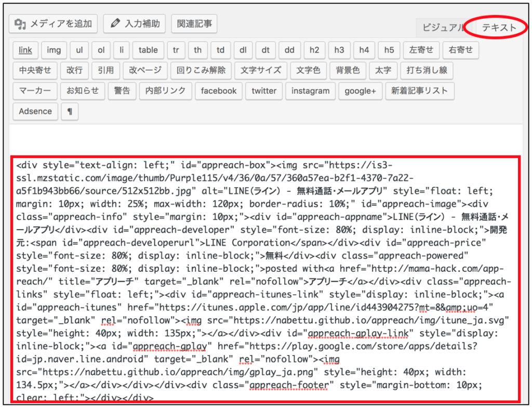Insert a link with the link quicktag
Screen dimensions: 532x407
tap(25, 50)
